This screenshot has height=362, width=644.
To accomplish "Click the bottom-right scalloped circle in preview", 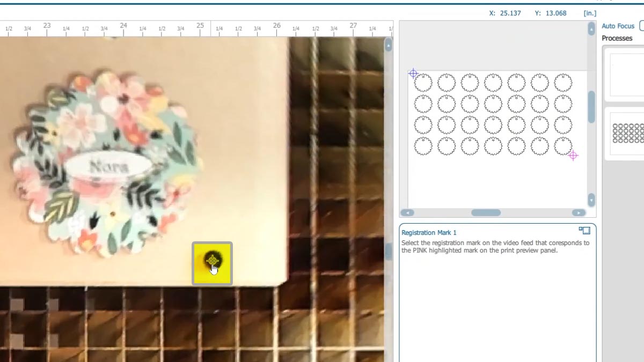I will 562,145.
